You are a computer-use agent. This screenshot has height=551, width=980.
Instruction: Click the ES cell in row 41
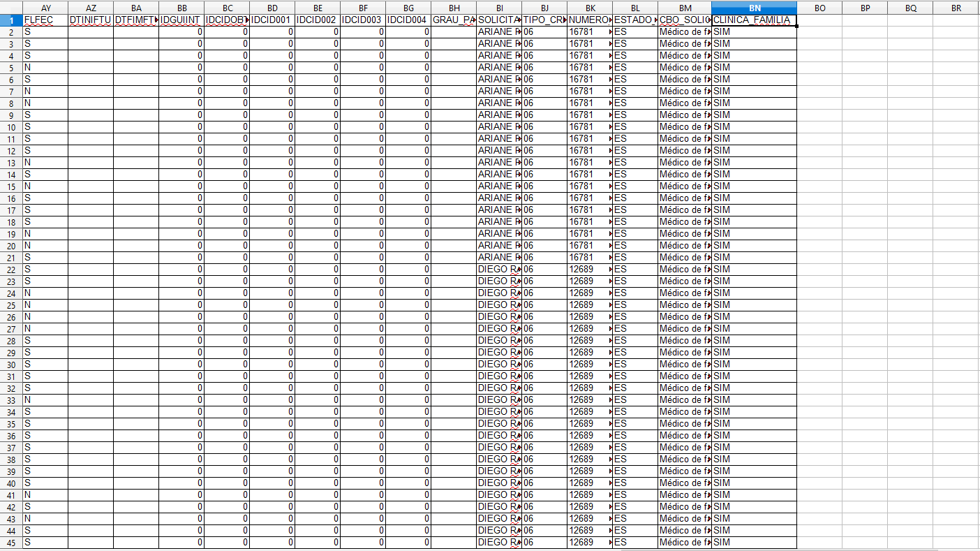pyautogui.click(x=635, y=495)
